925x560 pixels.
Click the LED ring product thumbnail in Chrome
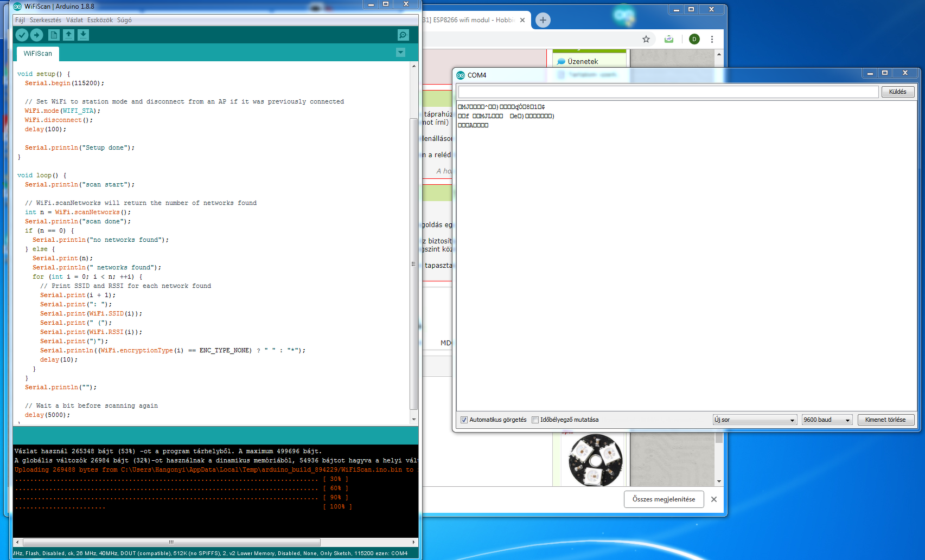pos(595,460)
